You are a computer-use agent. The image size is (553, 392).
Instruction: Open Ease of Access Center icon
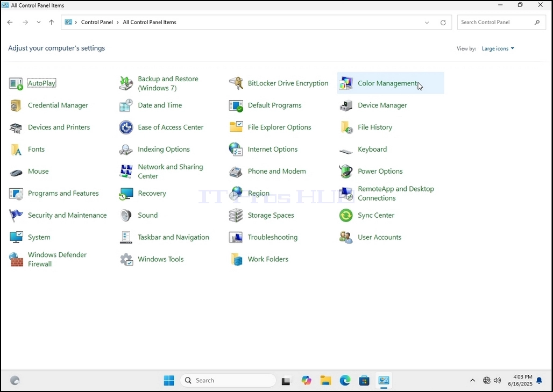pos(126,127)
